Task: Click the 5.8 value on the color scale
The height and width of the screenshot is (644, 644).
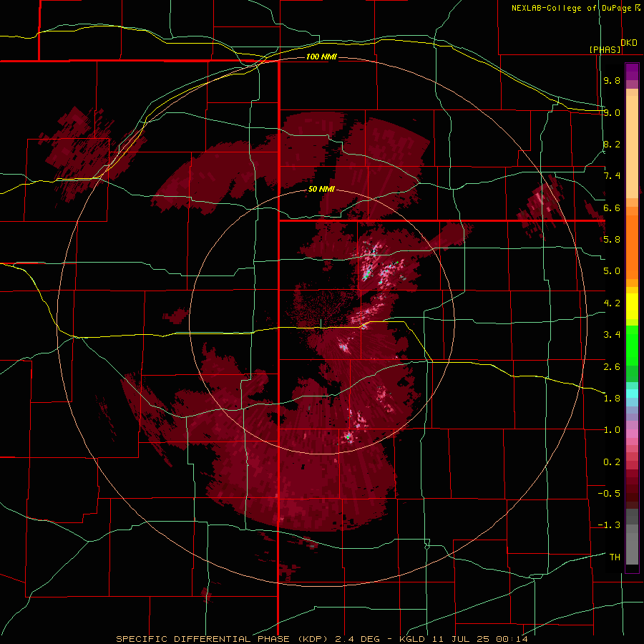Action: [x=612, y=239]
